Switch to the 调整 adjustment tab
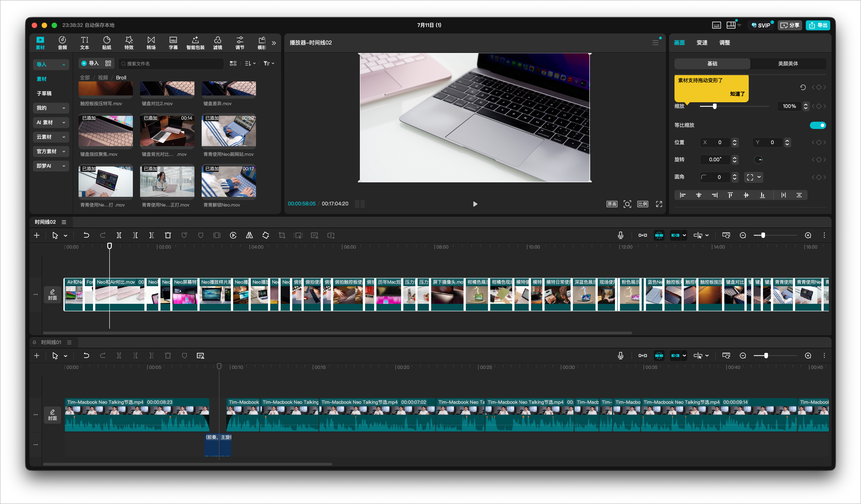Screen dimensions: 861x504 click(724, 43)
